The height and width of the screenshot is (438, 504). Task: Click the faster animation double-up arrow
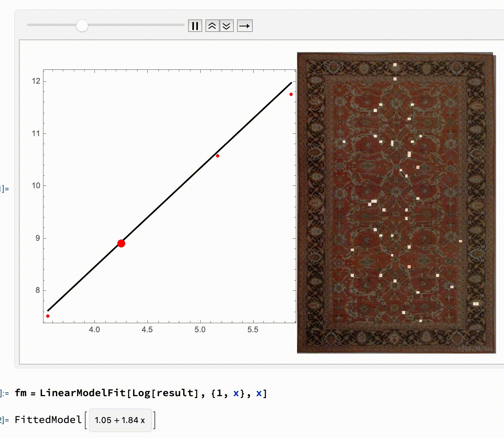(212, 26)
